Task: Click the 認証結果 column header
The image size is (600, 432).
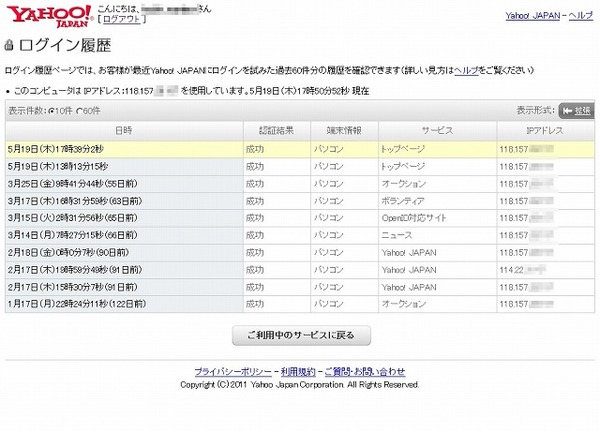Action: [277, 131]
